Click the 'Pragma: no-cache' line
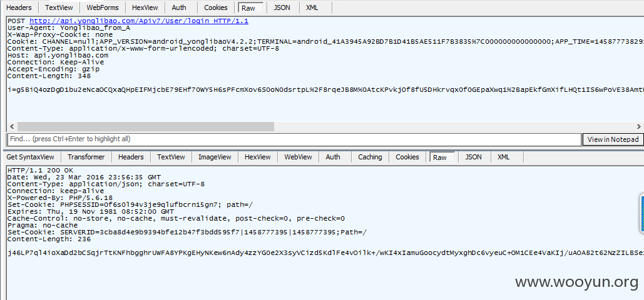The width and height of the screenshot is (644, 300). 43,225
